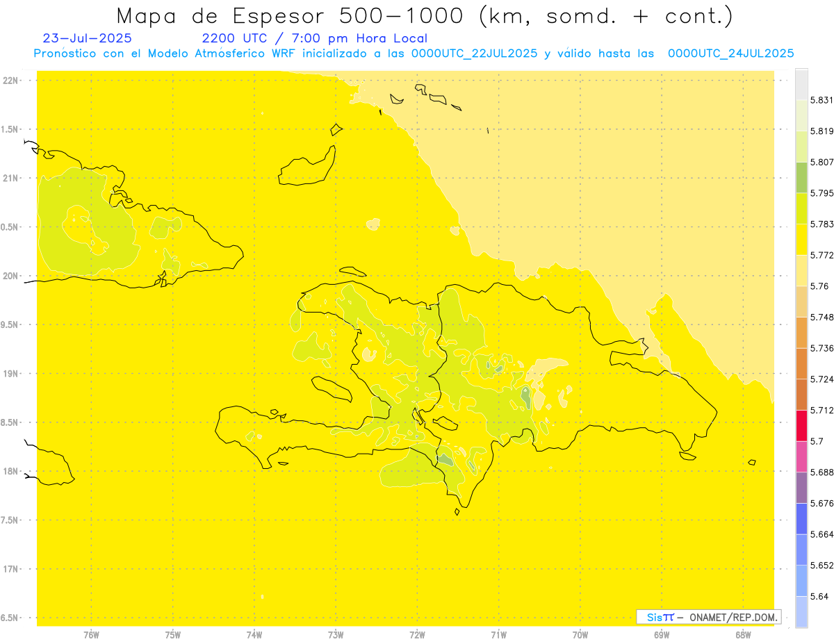Viewport: 834px width, 644px height.
Task: Click the '22N' latitude label
Action: pyautogui.click(x=10, y=81)
